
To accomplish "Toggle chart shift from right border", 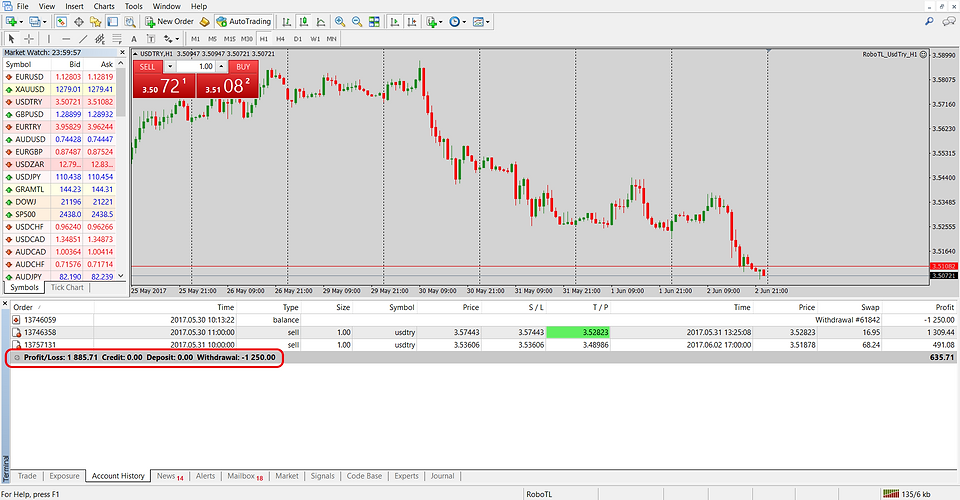I will [412, 21].
